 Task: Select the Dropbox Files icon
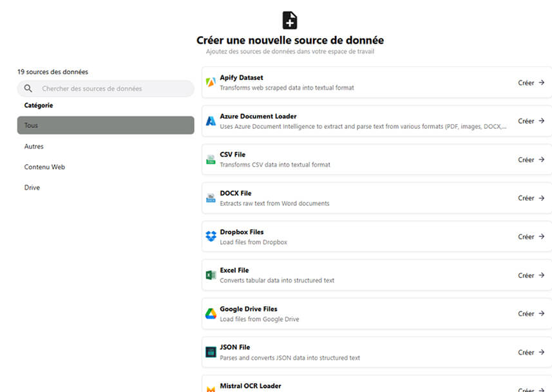pyautogui.click(x=211, y=236)
